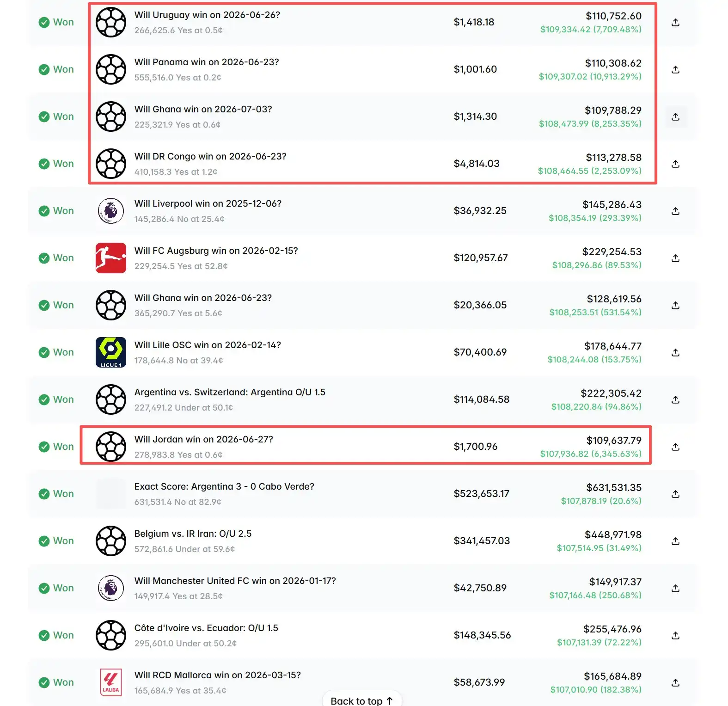Share the Belgium vs. IR Iran position
Viewport: 728px width, 706px height.
pyautogui.click(x=675, y=541)
